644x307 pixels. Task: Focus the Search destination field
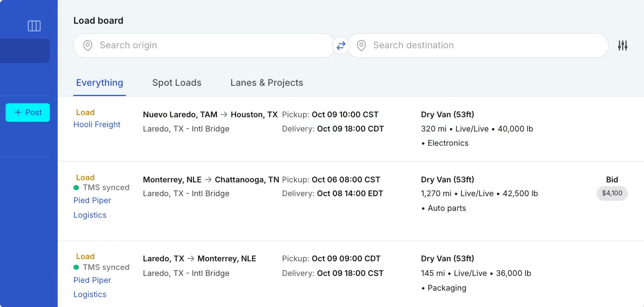click(x=478, y=45)
